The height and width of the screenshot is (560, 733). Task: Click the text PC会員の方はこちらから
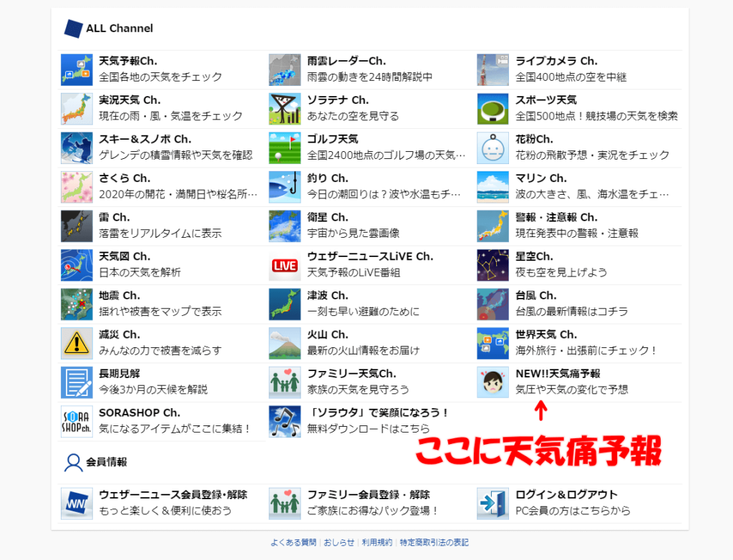pyautogui.click(x=573, y=511)
